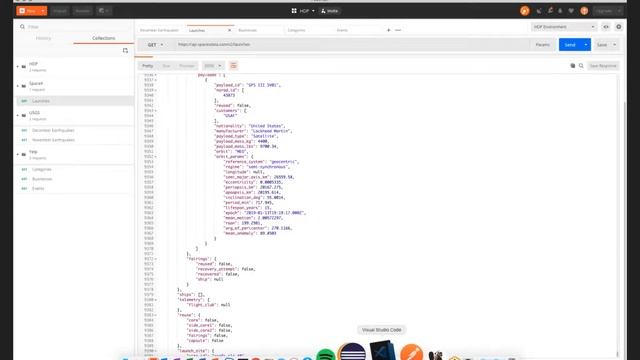
Task: Click the heart icon in the header
Action: [571, 11]
